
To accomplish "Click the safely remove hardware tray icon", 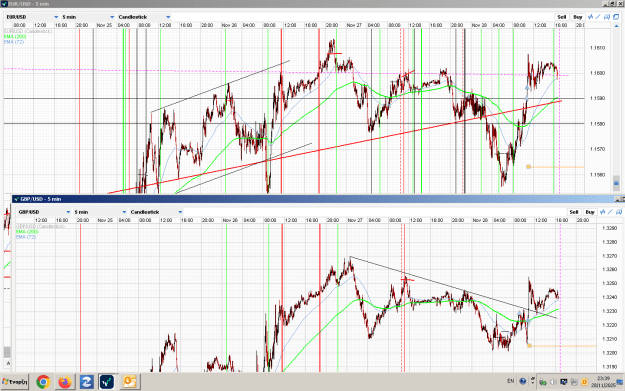I will pos(542,382).
